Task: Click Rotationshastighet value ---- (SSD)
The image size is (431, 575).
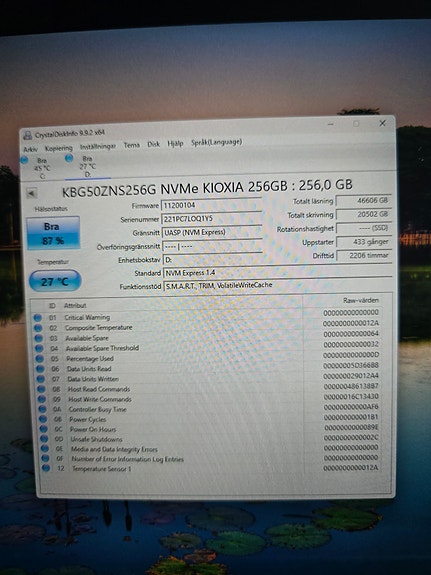Action: [x=364, y=228]
